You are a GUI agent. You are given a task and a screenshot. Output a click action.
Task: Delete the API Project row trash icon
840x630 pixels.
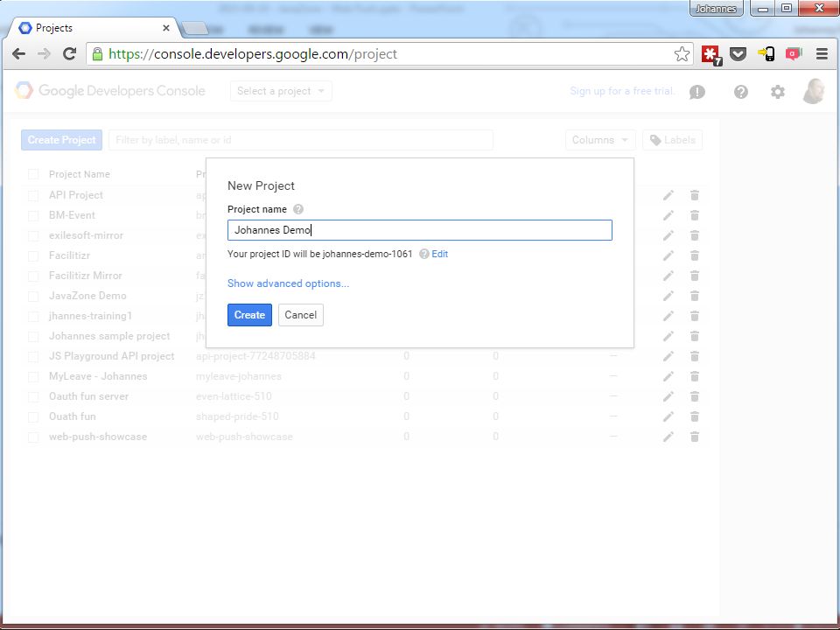point(694,195)
